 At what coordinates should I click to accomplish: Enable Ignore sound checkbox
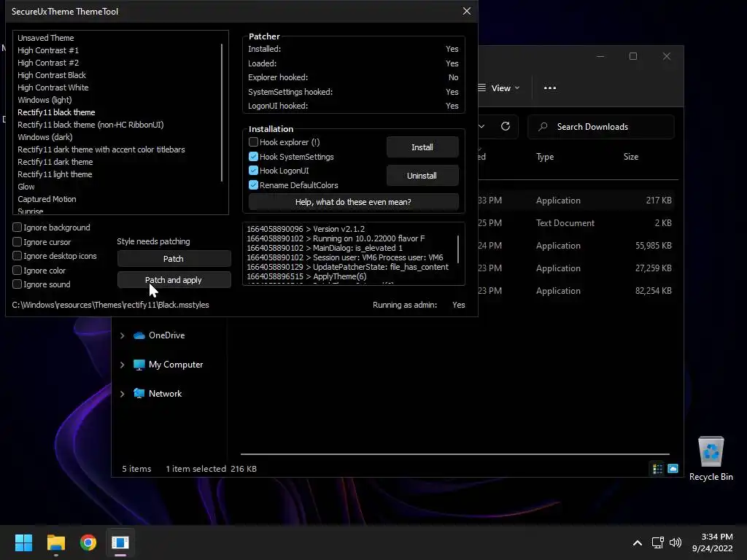[18, 284]
